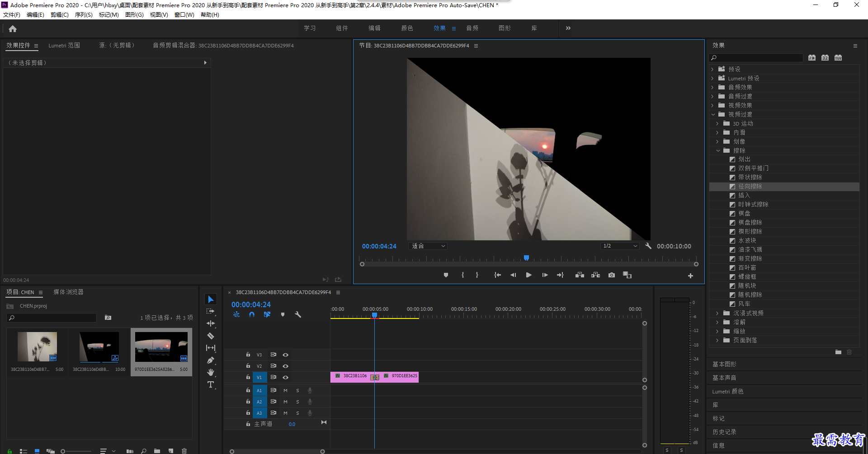868x454 pixels.
Task: Expand the 3D 运动 folder
Action: 717,123
